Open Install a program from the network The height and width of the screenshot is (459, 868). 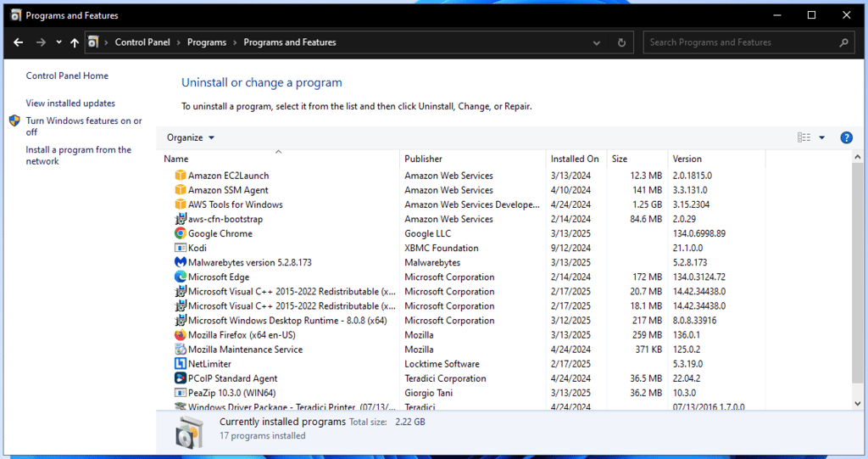pyautogui.click(x=78, y=155)
